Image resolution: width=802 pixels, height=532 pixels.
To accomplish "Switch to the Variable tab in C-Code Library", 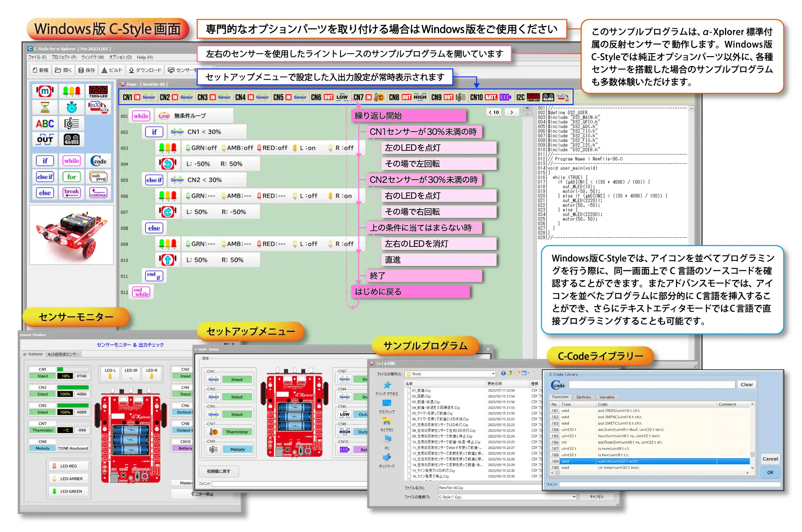I will coord(607,397).
